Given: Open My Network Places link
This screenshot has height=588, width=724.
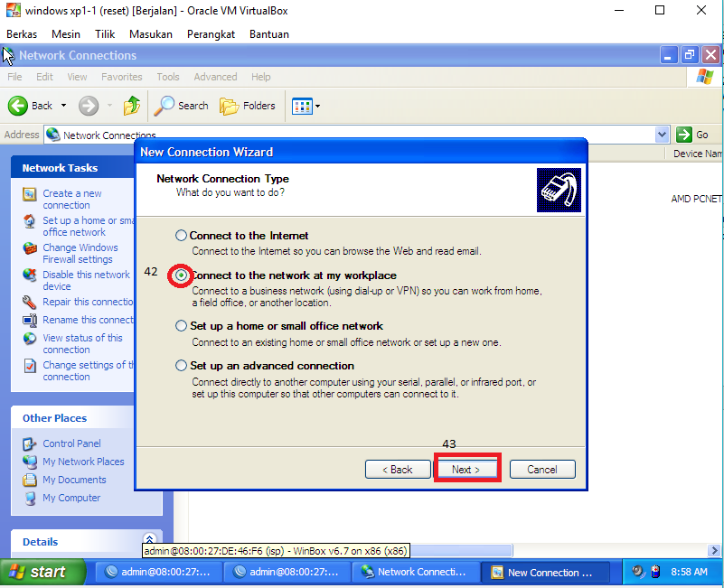Looking at the screenshot, I should click(83, 462).
